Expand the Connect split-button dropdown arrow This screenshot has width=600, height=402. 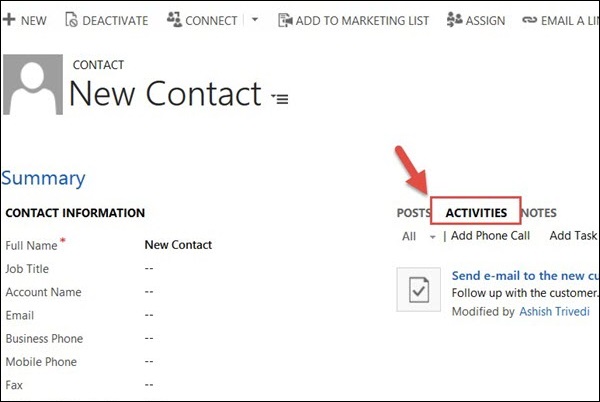point(254,20)
